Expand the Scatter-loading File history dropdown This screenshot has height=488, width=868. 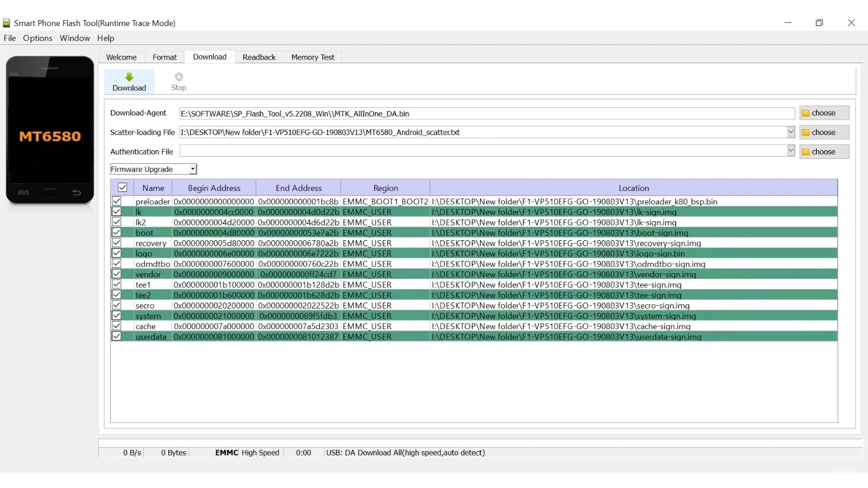[791, 132]
